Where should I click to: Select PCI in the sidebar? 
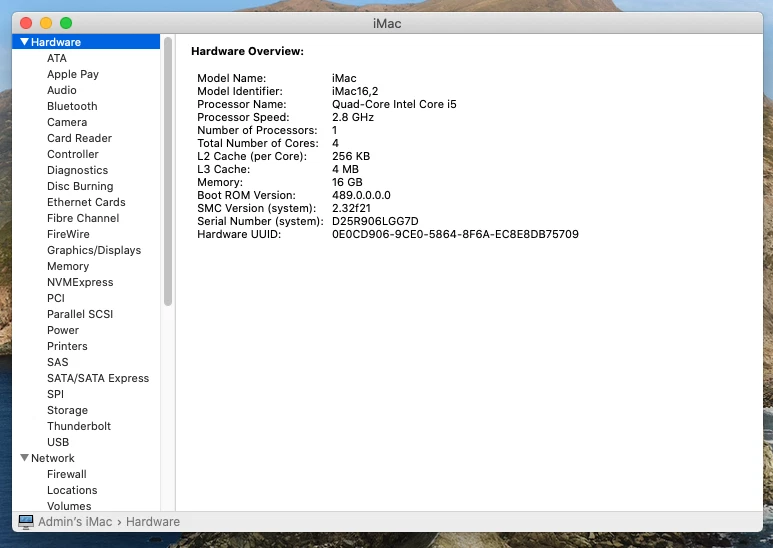click(x=56, y=298)
